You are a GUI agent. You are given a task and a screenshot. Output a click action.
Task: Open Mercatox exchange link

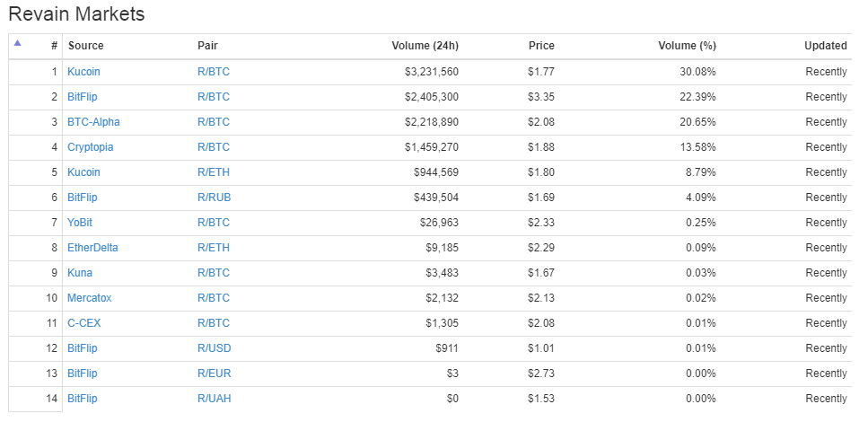[x=89, y=298]
